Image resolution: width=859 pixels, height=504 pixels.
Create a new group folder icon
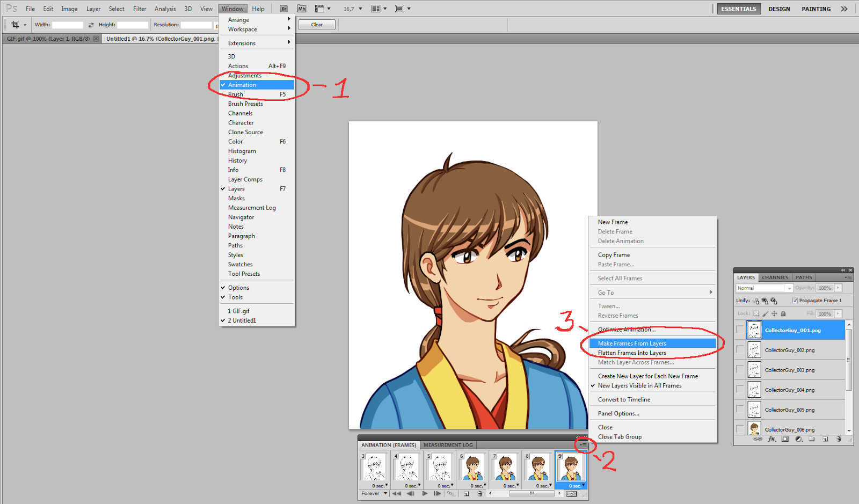click(812, 439)
